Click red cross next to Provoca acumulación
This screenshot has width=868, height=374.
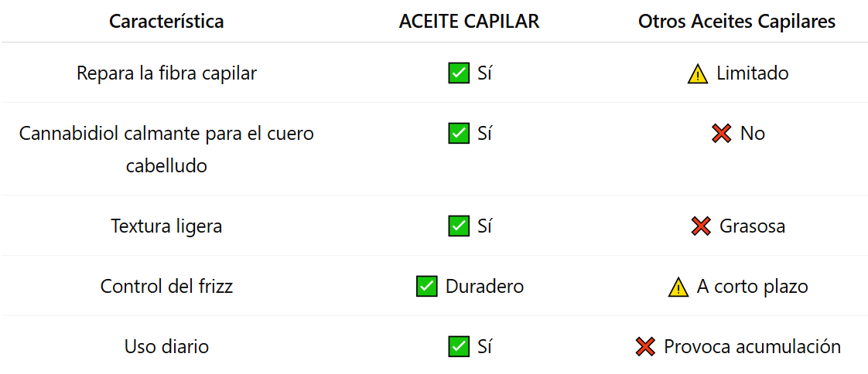click(645, 347)
